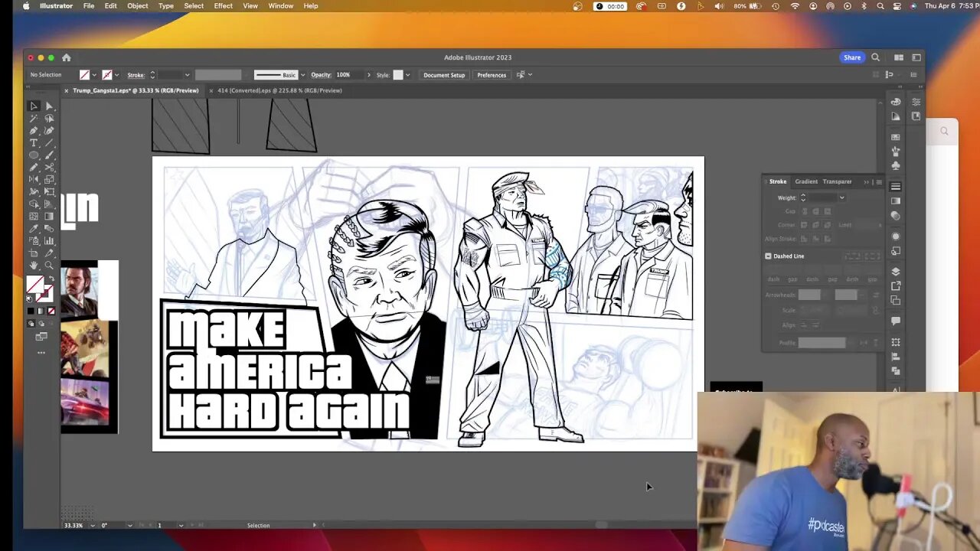
Task: Open Basic brush definition dropdown
Action: 302,75
